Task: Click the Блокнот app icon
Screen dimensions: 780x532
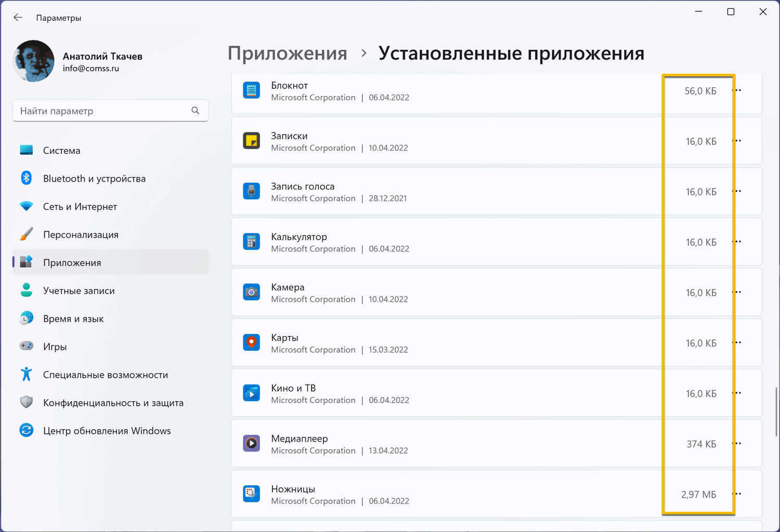Action: click(251, 90)
